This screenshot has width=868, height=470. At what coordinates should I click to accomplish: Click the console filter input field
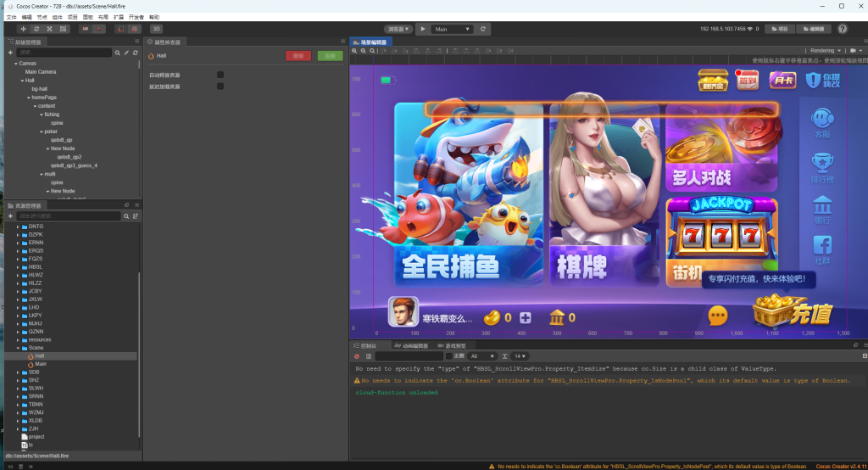pyautogui.click(x=409, y=356)
